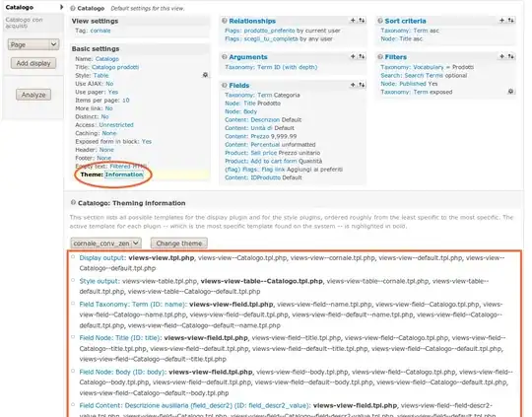Open the Page display type dropdown
This screenshot has height=417, width=532.
point(33,44)
